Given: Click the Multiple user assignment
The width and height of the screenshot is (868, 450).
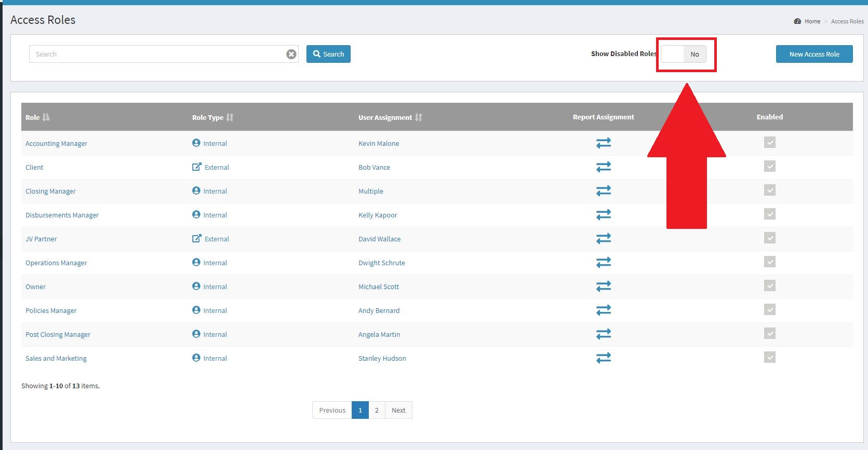Looking at the screenshot, I should coord(371,191).
